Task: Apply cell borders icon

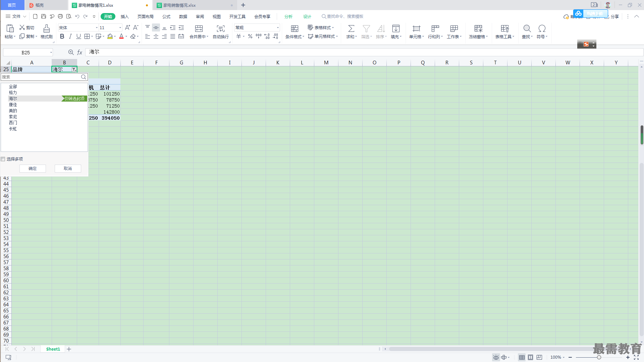Action: (87, 37)
